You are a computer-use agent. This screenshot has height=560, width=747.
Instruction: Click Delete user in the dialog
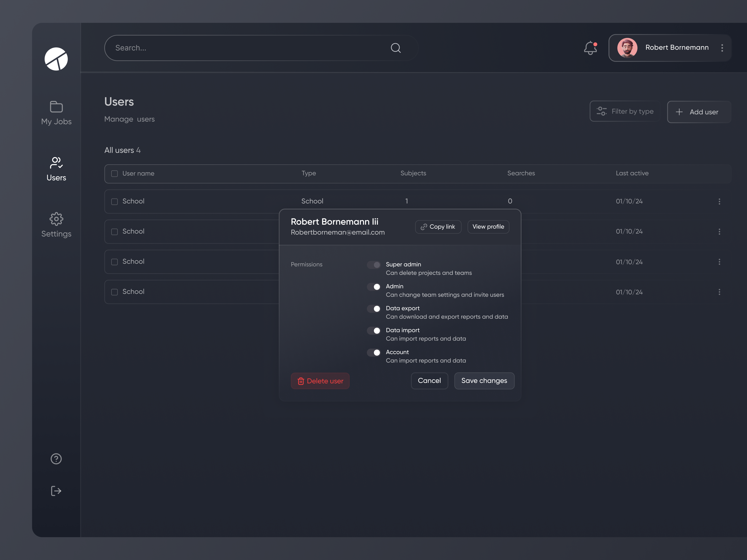point(320,381)
